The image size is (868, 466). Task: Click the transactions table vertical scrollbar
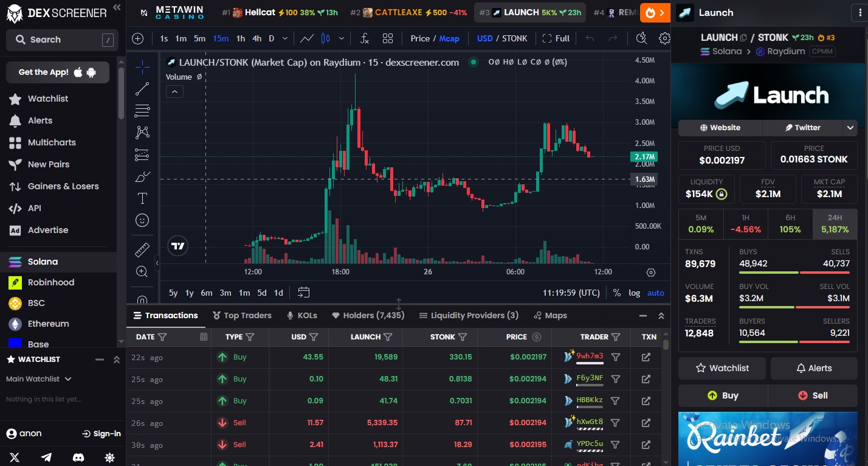[x=666, y=345]
